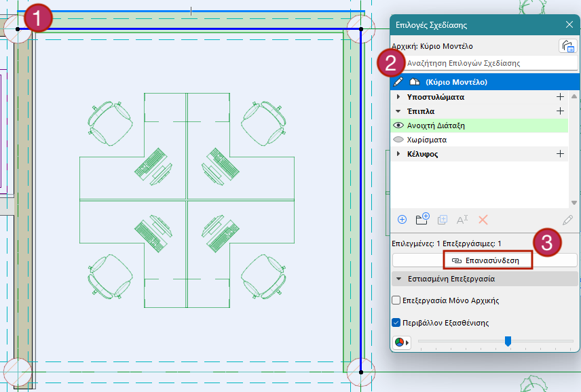This screenshot has width=581, height=392.
Task: Click the list scrollbar up arrow
Action: click(574, 96)
